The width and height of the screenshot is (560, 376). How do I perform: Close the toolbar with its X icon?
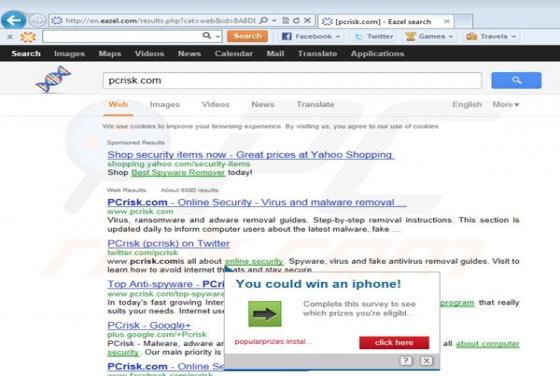[10, 36]
